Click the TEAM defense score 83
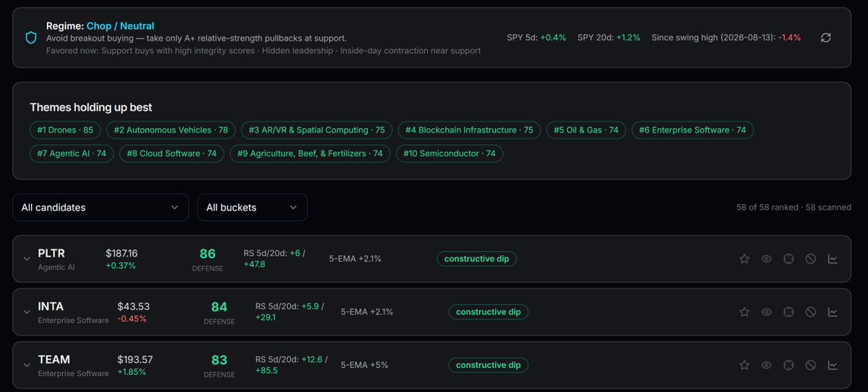The image size is (868, 392). (x=219, y=360)
